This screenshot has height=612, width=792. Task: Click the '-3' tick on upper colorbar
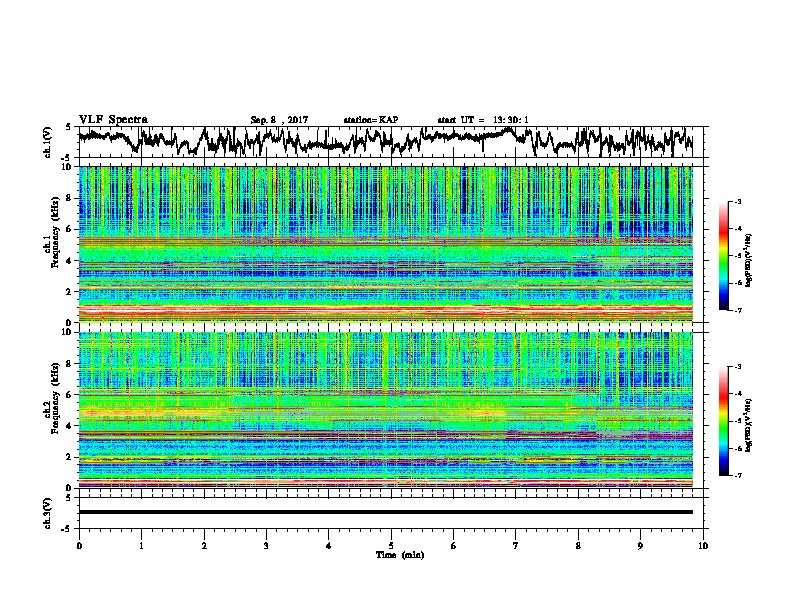(737, 202)
